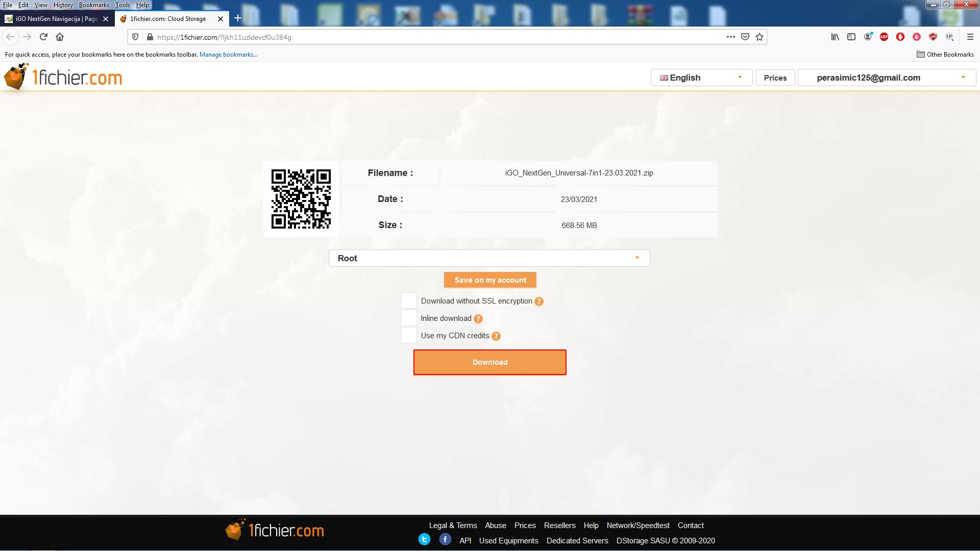This screenshot has height=551, width=980.
Task: View site security padlock info
Action: tap(150, 37)
